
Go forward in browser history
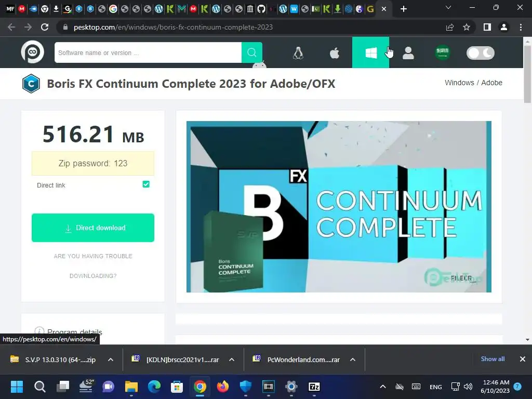28,27
